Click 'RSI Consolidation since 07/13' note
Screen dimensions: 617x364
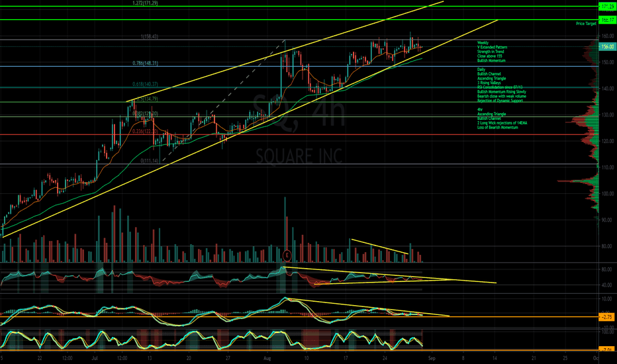coord(500,87)
